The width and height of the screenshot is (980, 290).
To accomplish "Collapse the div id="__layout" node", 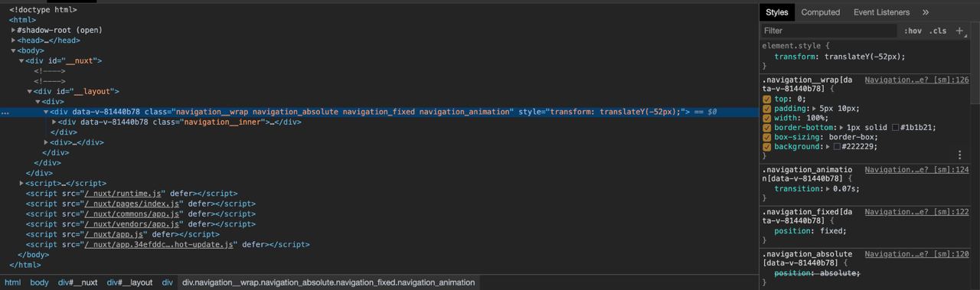I will click(30, 91).
